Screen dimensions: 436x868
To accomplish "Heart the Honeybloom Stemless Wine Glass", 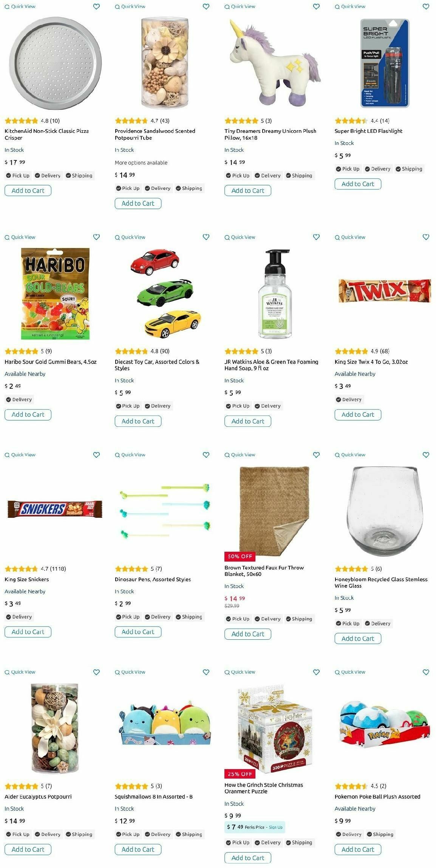I will point(426,455).
